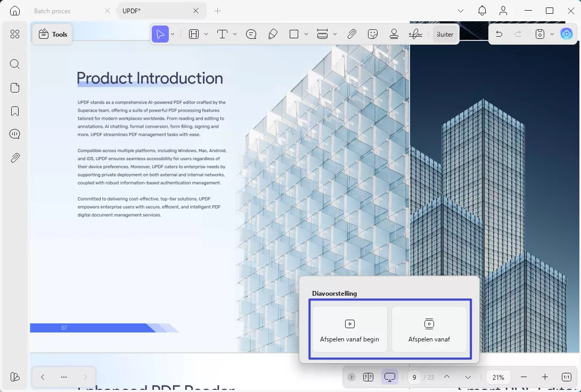Select the measure ruler tool
The width and height of the screenshot is (581, 392).
[x=322, y=34]
